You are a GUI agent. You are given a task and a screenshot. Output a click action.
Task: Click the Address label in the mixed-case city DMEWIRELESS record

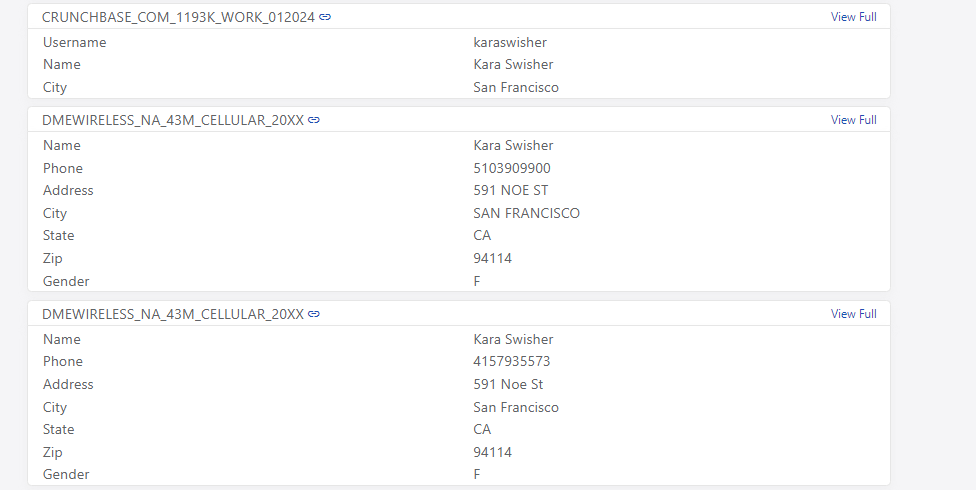point(68,384)
